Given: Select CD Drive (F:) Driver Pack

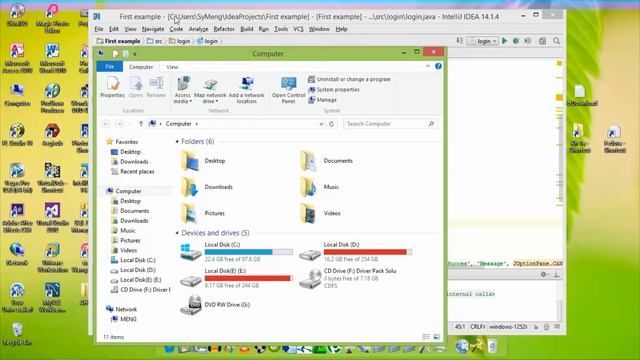Looking at the screenshot, I should tap(348, 278).
